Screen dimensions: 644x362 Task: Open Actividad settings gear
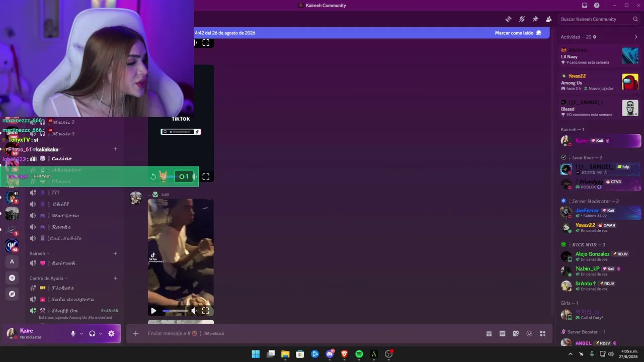click(595, 37)
